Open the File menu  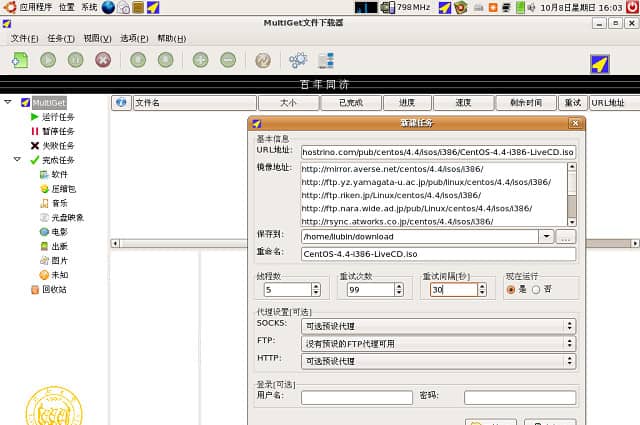point(24,38)
